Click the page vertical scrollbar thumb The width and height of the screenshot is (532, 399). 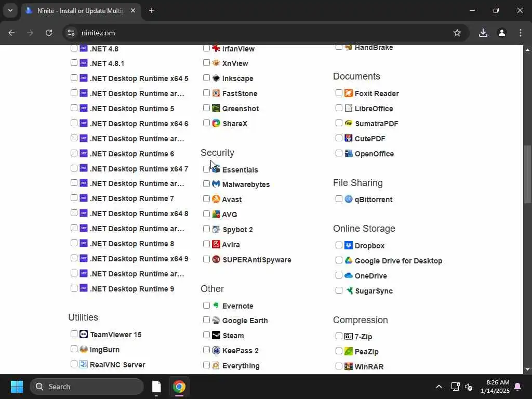tap(527, 174)
